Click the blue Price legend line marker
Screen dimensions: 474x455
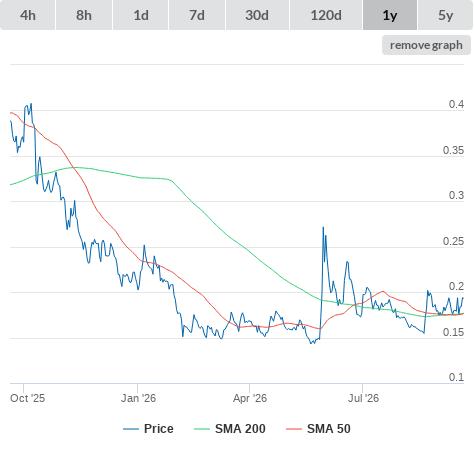131,429
